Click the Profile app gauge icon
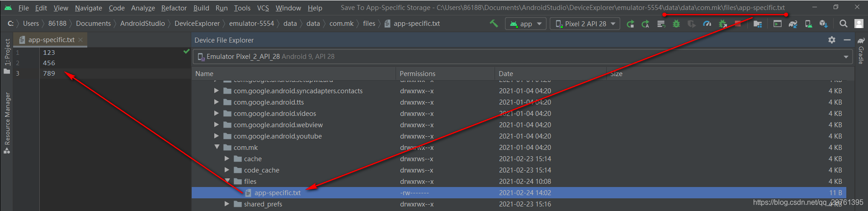The image size is (868, 211). point(707,24)
